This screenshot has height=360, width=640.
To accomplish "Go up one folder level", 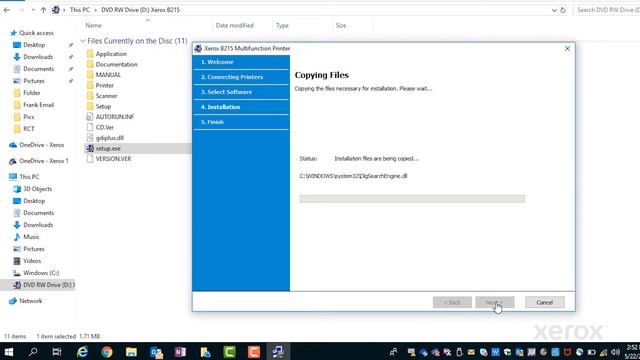I will [x=43, y=10].
